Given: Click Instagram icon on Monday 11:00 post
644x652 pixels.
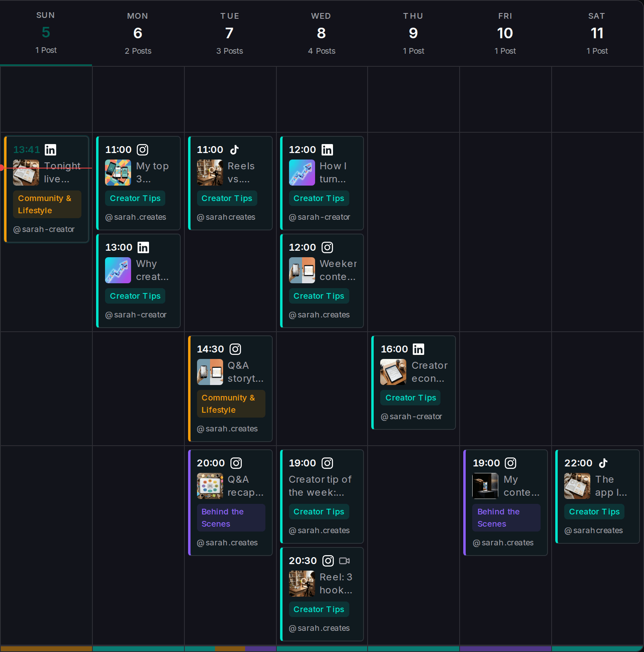Looking at the screenshot, I should [142, 150].
